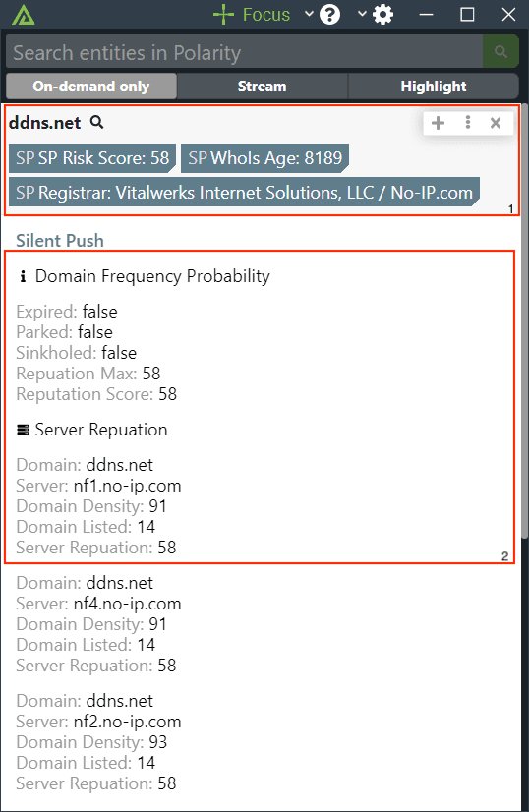Select the SP Risk Score: 58 tag

(x=92, y=158)
